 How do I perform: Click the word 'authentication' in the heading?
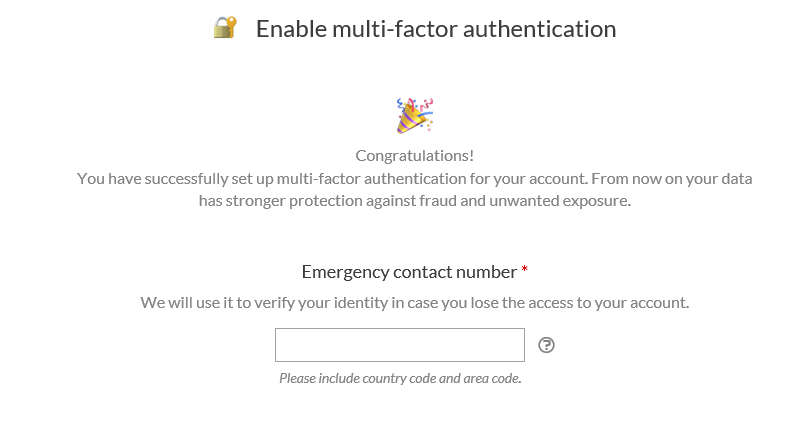(x=539, y=29)
